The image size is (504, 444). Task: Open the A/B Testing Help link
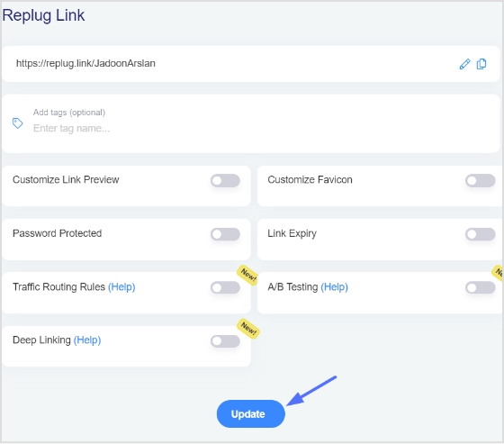click(334, 287)
